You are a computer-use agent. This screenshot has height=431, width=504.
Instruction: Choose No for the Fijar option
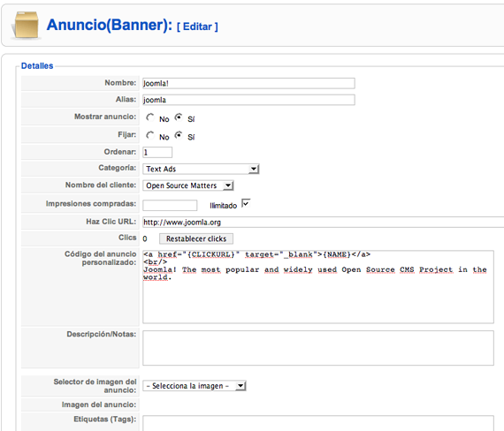pyautogui.click(x=150, y=135)
